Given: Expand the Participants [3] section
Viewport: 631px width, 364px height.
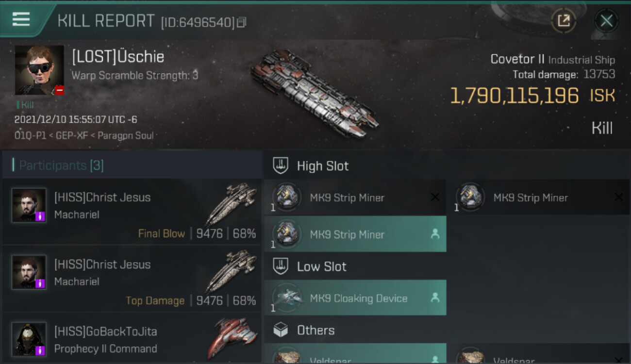Looking at the screenshot, I should pyautogui.click(x=132, y=165).
